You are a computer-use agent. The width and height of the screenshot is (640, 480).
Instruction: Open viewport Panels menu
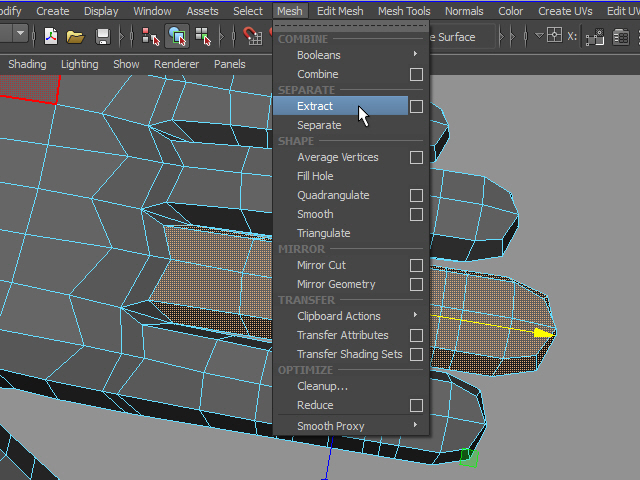[x=229, y=64]
